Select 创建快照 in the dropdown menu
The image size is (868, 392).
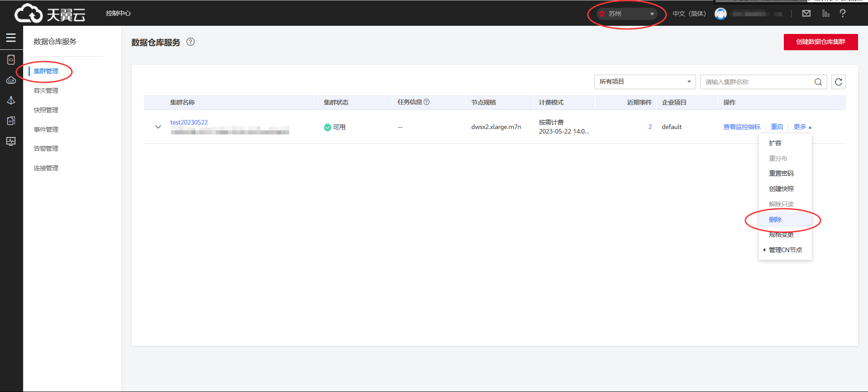(x=781, y=189)
